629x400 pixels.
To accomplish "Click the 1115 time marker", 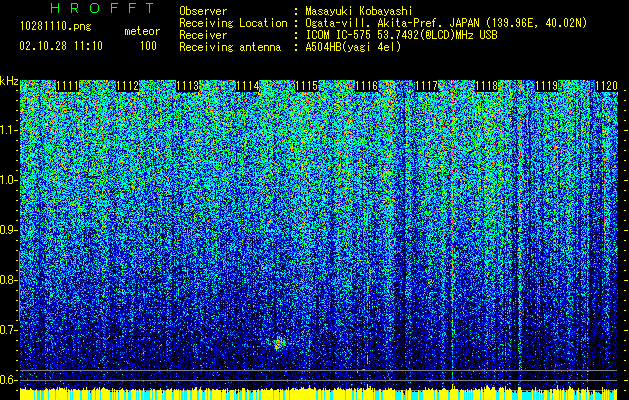I will [x=307, y=86].
